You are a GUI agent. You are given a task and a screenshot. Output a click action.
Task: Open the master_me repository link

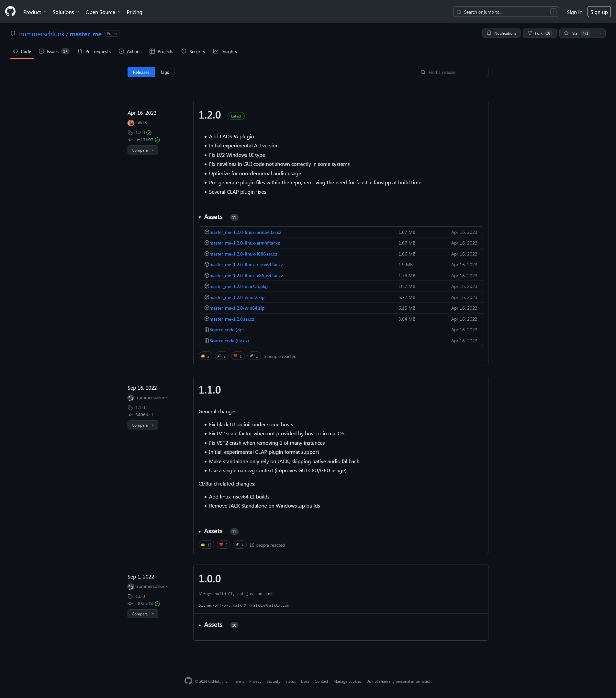(x=86, y=34)
